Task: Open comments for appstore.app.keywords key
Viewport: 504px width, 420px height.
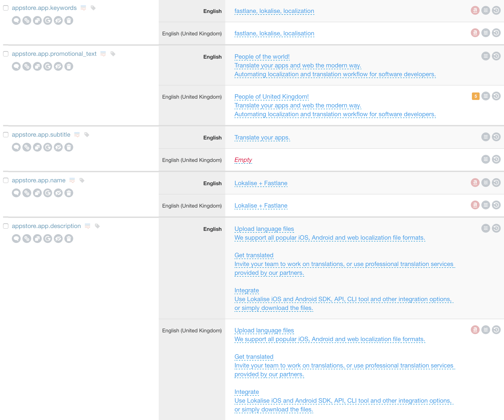Action: 16,21
